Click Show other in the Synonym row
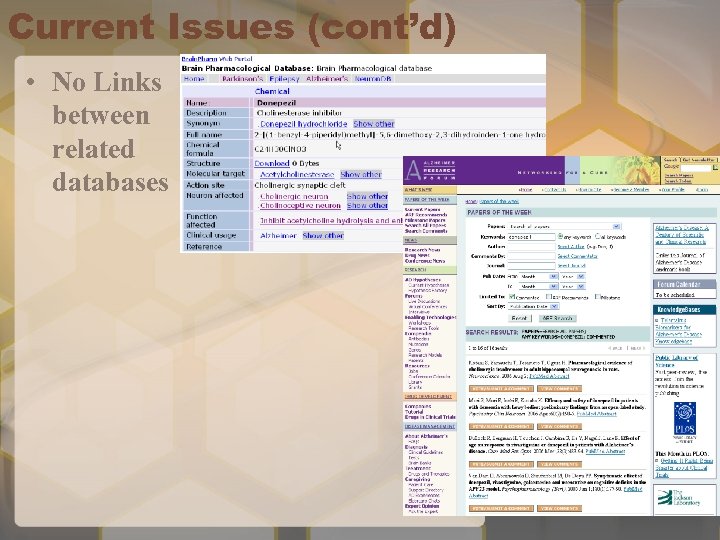Screen dimensions: 720x540 [x=374, y=124]
